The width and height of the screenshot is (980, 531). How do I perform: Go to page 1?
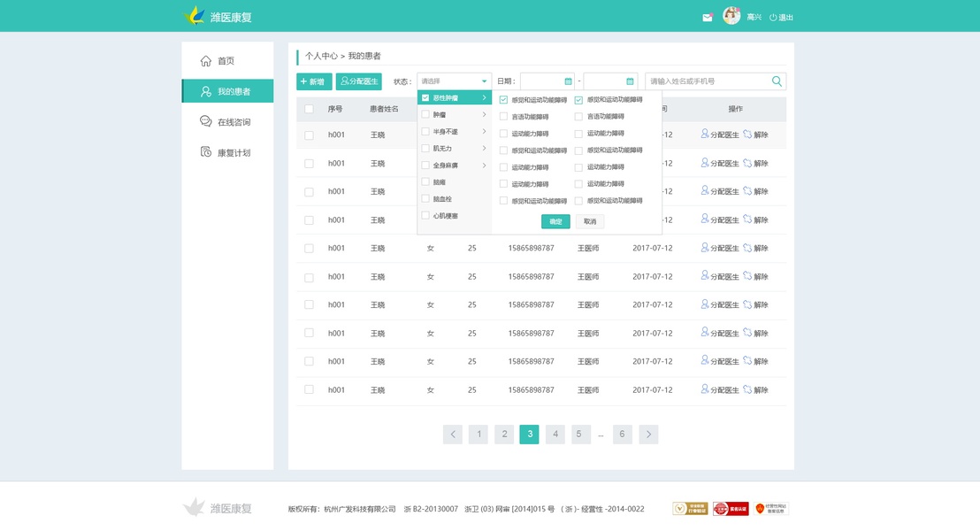479,434
